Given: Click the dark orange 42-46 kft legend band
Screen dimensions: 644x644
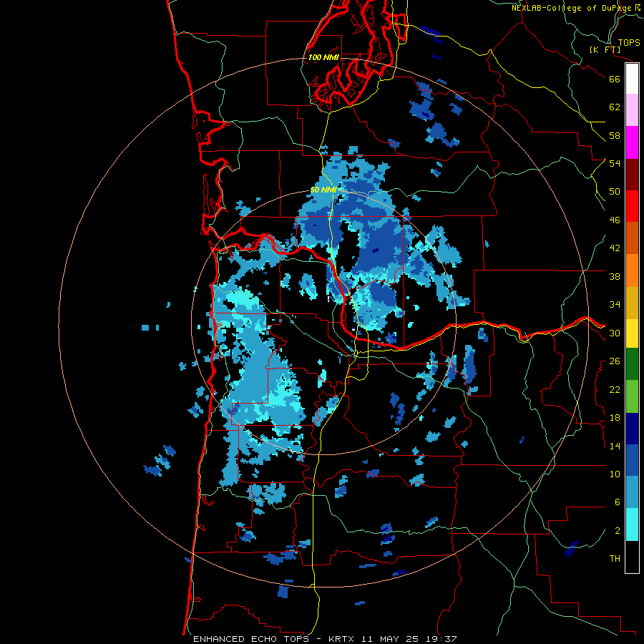Looking at the screenshot, I should click(x=632, y=238).
